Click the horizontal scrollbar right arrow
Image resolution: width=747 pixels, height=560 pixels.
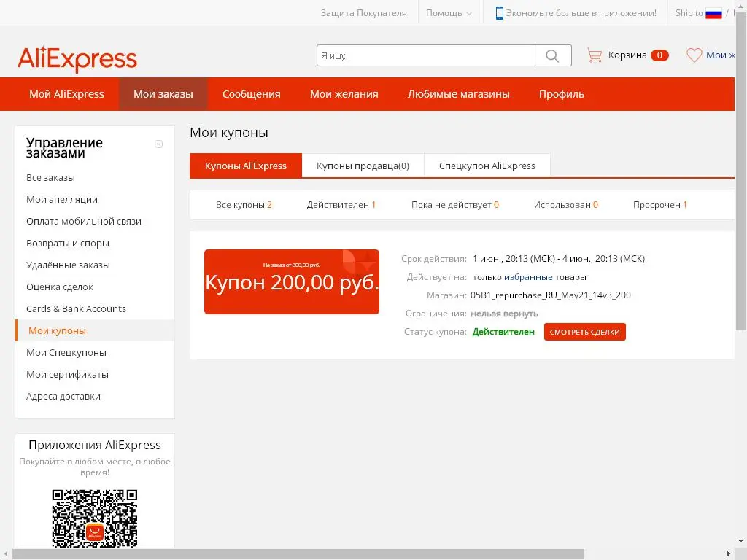pos(729,554)
